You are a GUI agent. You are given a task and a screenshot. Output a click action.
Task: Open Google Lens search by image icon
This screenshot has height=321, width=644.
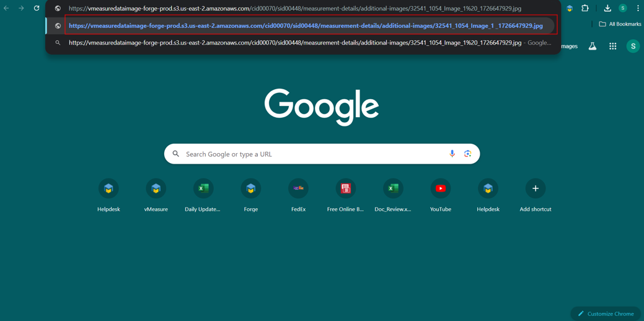[x=467, y=154]
